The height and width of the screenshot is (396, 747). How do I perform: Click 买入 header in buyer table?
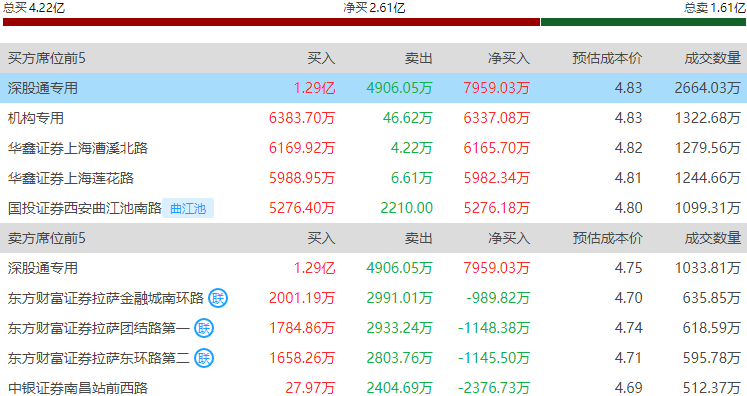(x=321, y=58)
